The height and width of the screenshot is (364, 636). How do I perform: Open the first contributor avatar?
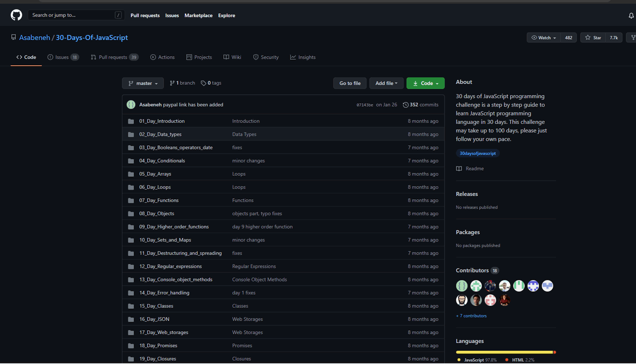(x=462, y=286)
